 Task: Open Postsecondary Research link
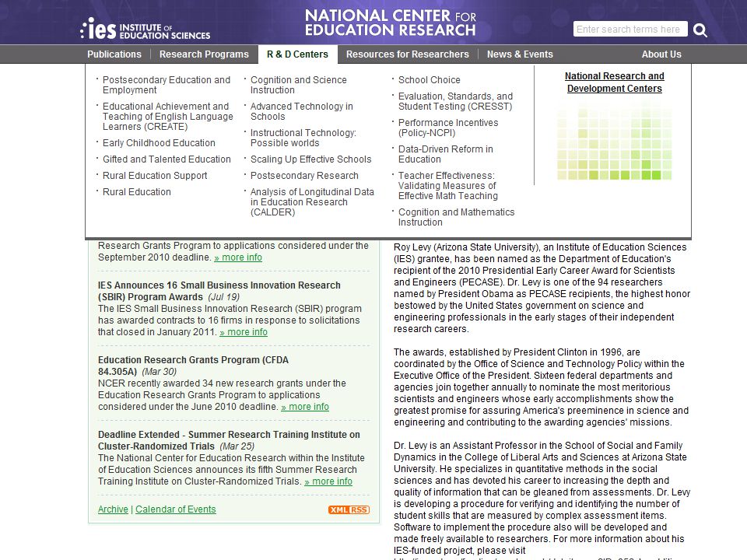(x=304, y=175)
